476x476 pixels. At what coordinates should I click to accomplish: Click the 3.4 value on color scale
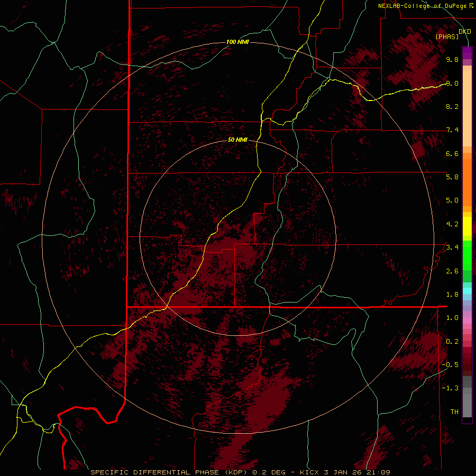(x=452, y=247)
